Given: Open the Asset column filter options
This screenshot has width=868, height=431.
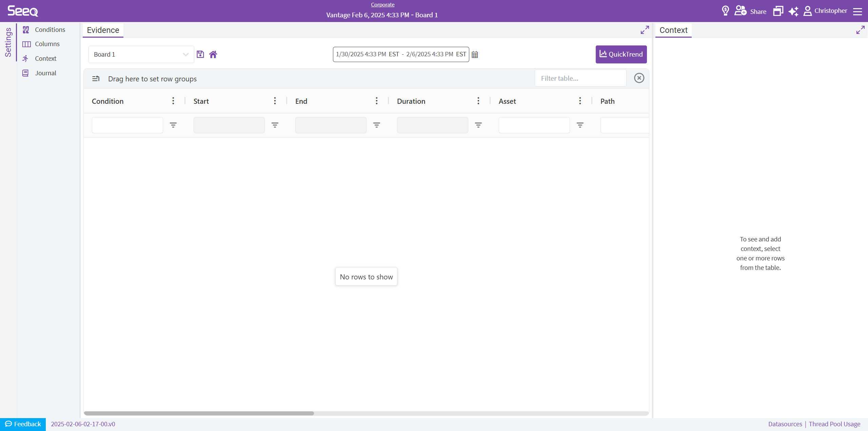Looking at the screenshot, I should [580, 125].
